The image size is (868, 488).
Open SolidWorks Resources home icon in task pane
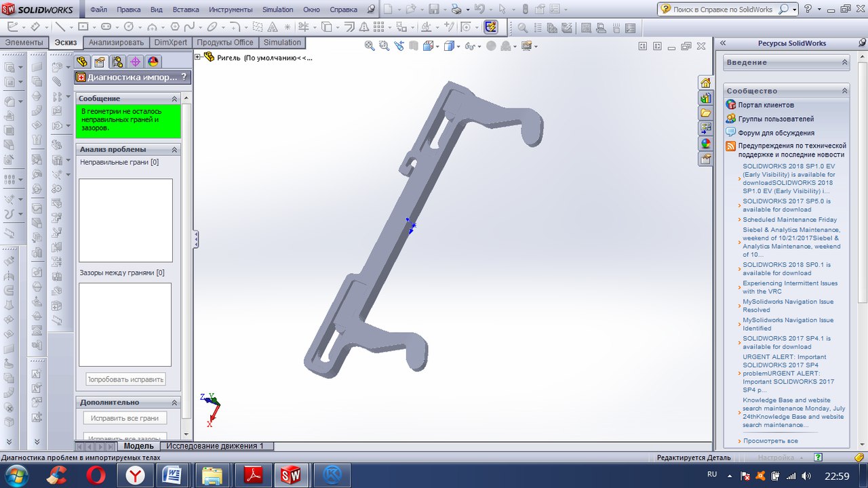706,83
